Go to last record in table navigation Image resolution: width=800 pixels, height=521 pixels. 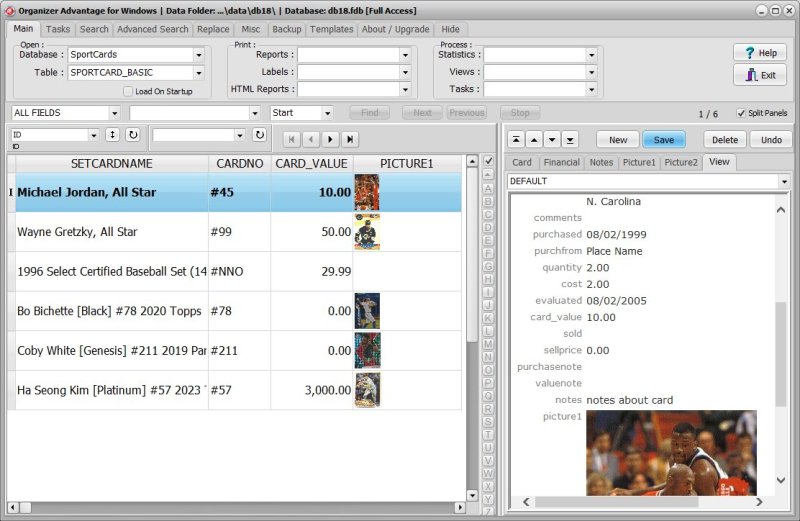pos(349,139)
